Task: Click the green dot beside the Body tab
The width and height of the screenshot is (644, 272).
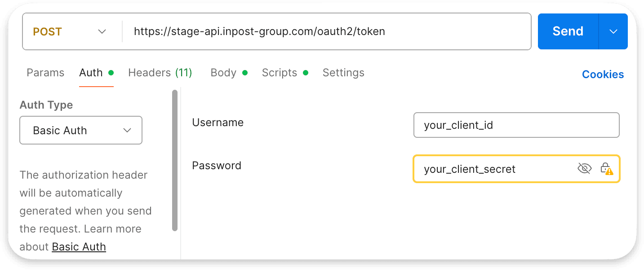Action: point(245,72)
